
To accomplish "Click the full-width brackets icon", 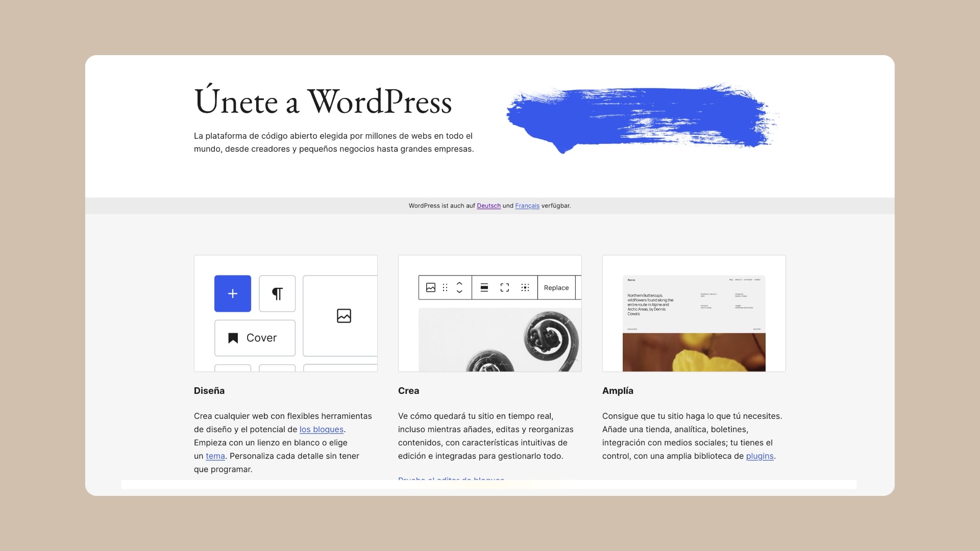I will tap(505, 288).
